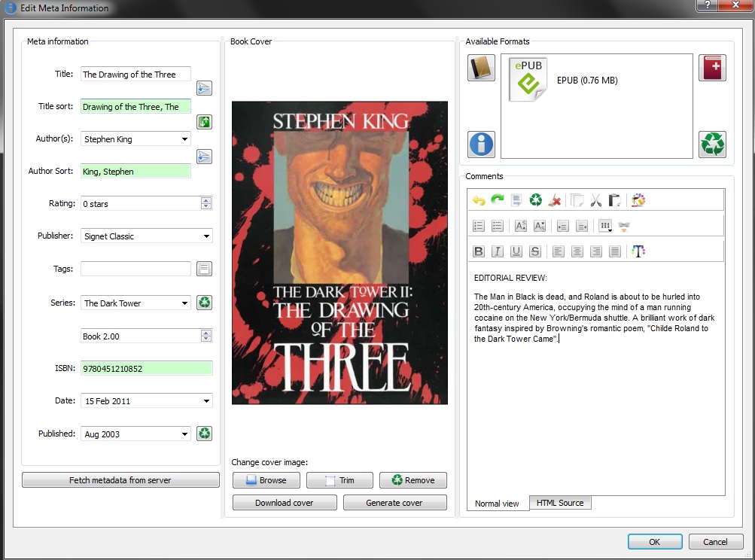Justify the comment text
Image resolution: width=755 pixels, height=560 pixels.
(x=615, y=251)
